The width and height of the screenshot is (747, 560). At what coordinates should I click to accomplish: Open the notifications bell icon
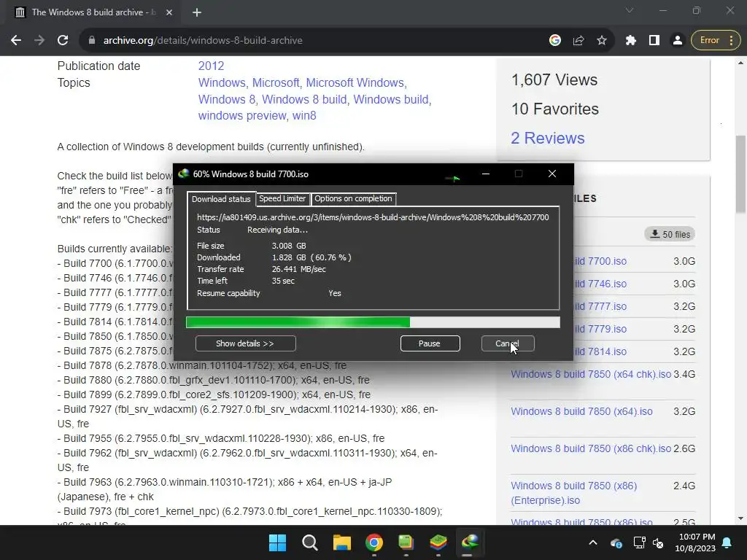tap(727, 542)
